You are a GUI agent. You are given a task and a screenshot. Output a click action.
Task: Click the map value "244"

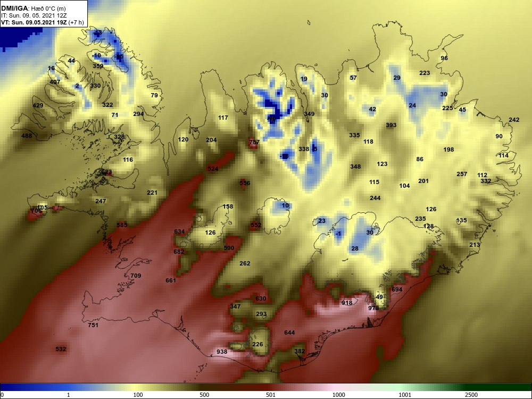tap(375, 198)
